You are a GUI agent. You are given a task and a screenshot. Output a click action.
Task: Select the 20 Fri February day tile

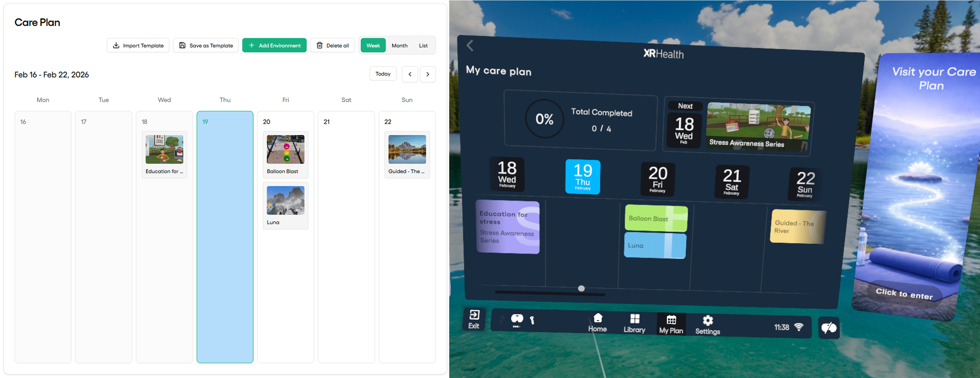[x=658, y=179]
